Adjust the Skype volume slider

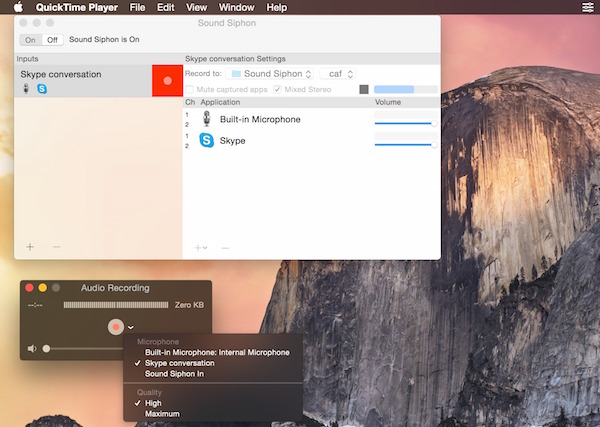coord(406,145)
